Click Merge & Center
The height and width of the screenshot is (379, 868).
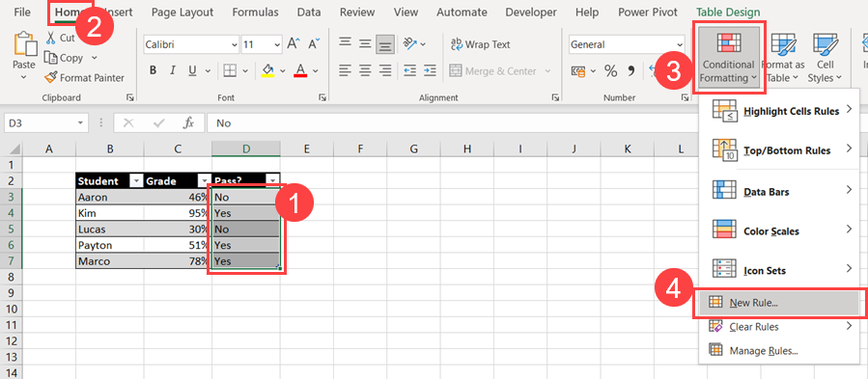click(493, 70)
